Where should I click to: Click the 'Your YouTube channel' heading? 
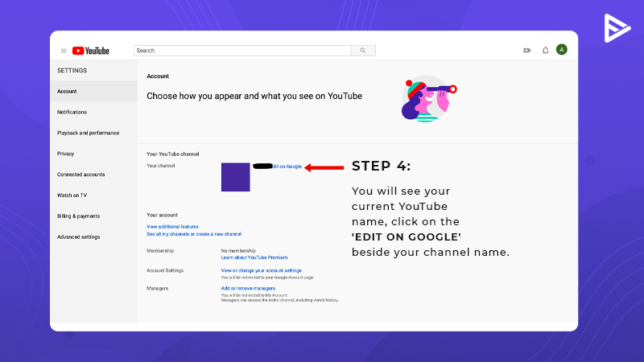pyautogui.click(x=173, y=154)
